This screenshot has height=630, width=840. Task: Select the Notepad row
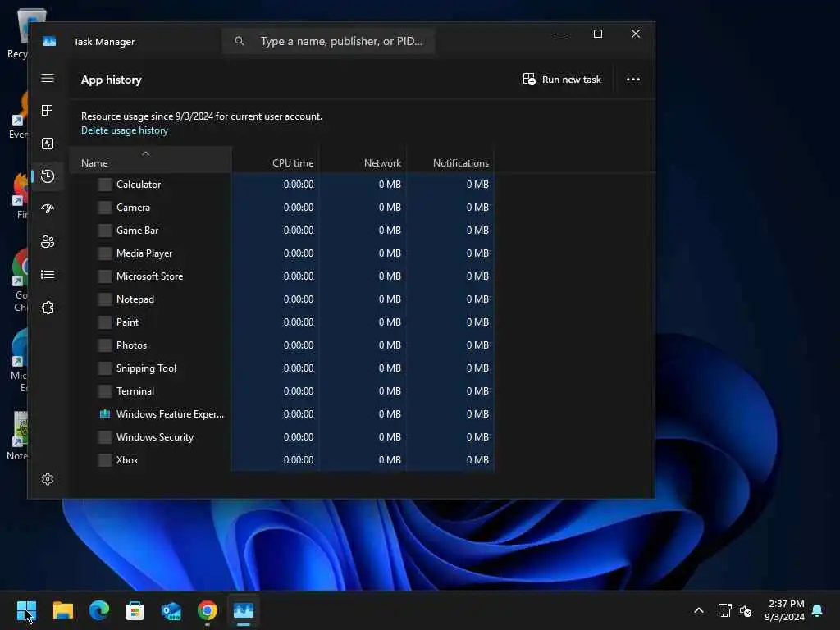click(x=282, y=299)
